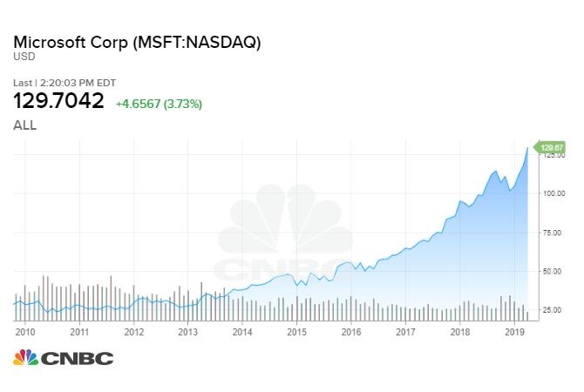
Task: Click the green 129.67 price tag
Action: [x=552, y=148]
